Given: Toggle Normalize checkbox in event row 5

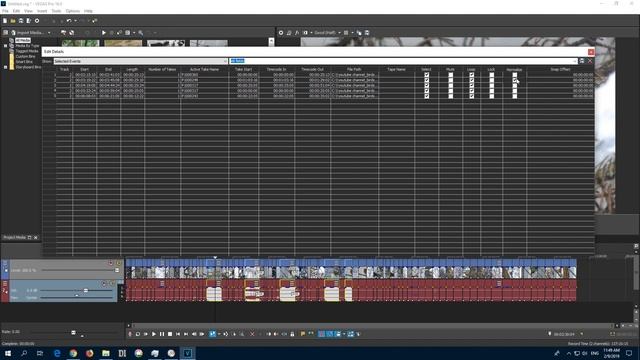Looking at the screenshot, I should tap(515, 96).
